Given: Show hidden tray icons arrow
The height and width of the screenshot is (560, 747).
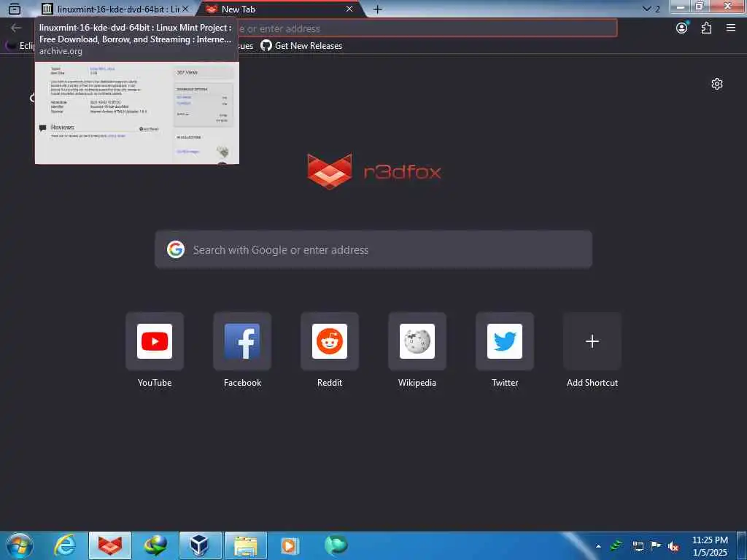Looking at the screenshot, I should (x=598, y=546).
